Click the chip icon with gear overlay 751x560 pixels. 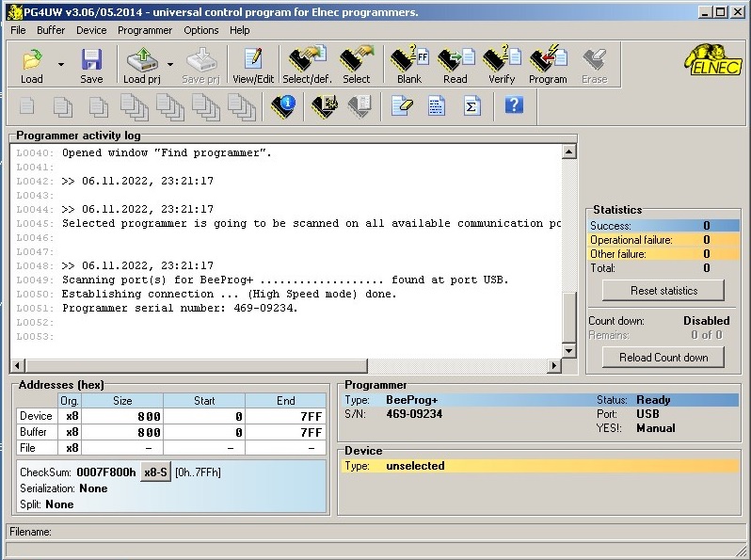click(x=325, y=105)
